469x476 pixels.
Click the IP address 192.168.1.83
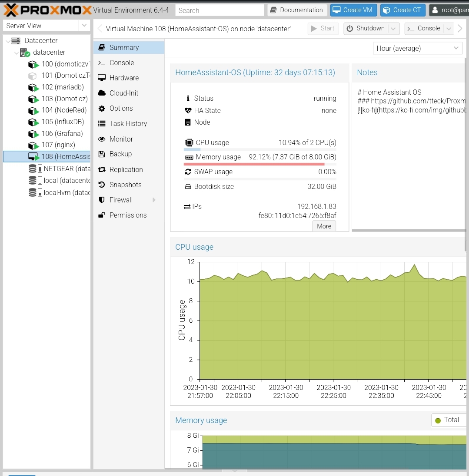click(316, 206)
